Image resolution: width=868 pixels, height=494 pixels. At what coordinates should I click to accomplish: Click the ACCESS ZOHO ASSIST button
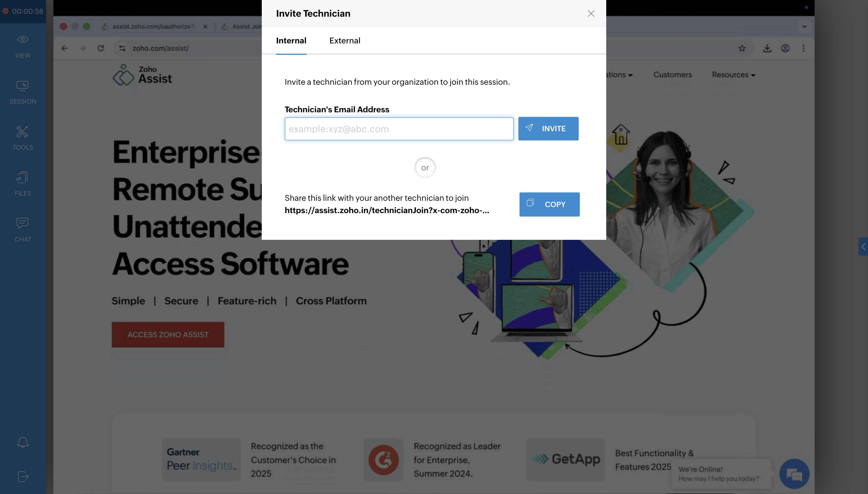click(168, 335)
